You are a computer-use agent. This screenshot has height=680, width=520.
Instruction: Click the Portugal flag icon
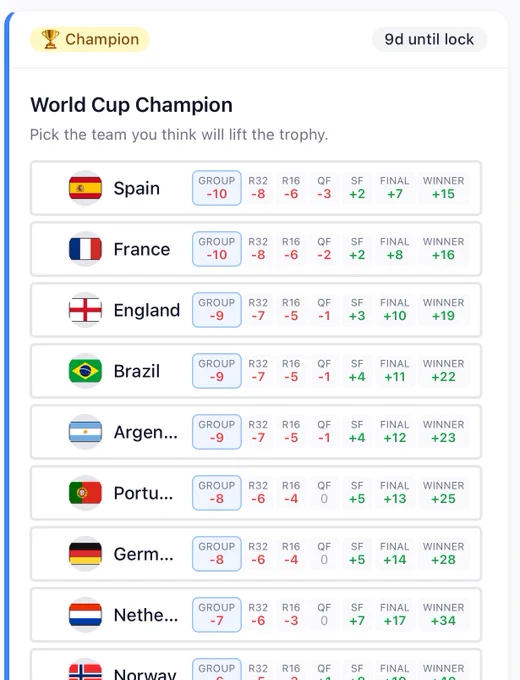[x=85, y=493]
